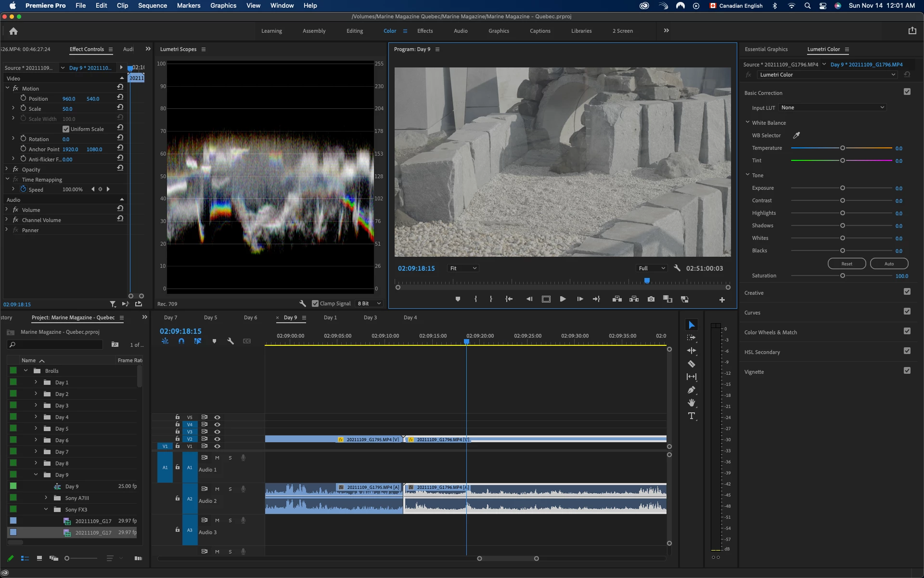Viewport: 924px width, 578px height.
Task: Select the Pen tool in the tools panel
Action: click(x=692, y=390)
